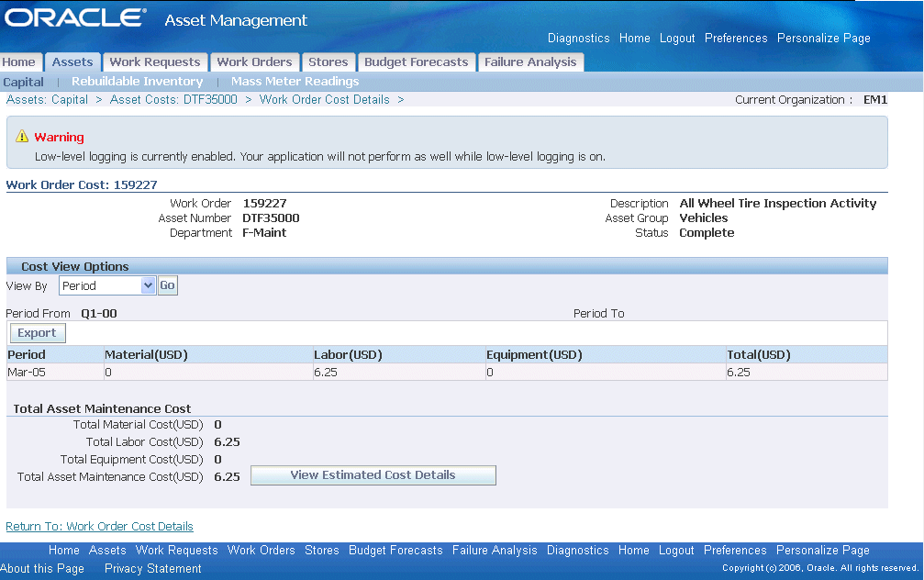This screenshot has width=924, height=580.
Task: Click Assets link in footer
Action: click(107, 550)
